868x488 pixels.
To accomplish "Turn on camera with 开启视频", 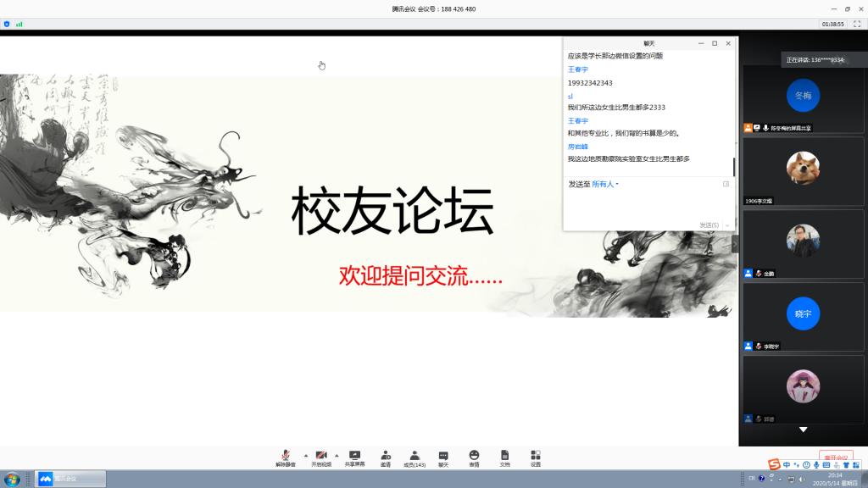I will tap(321, 458).
